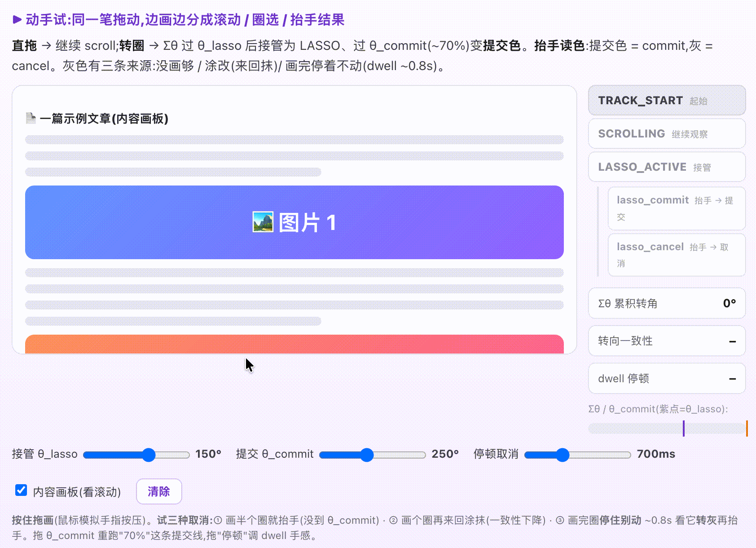Select the LASSO_ACTIVE 接管 state card
The image size is (756, 548).
pyautogui.click(x=667, y=167)
